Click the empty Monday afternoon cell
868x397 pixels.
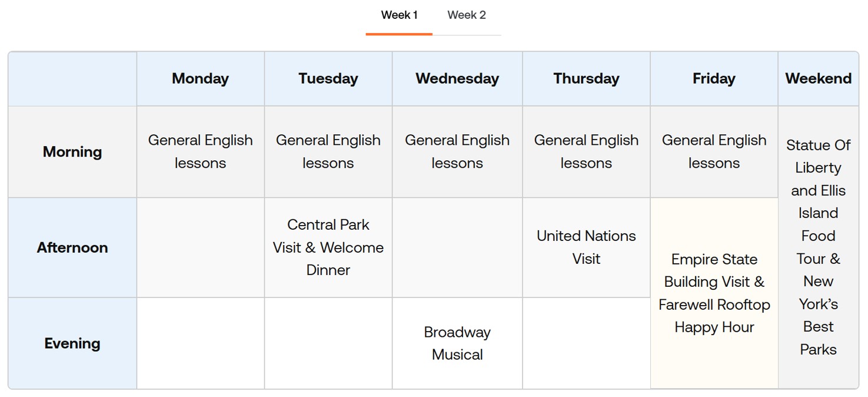click(x=200, y=247)
